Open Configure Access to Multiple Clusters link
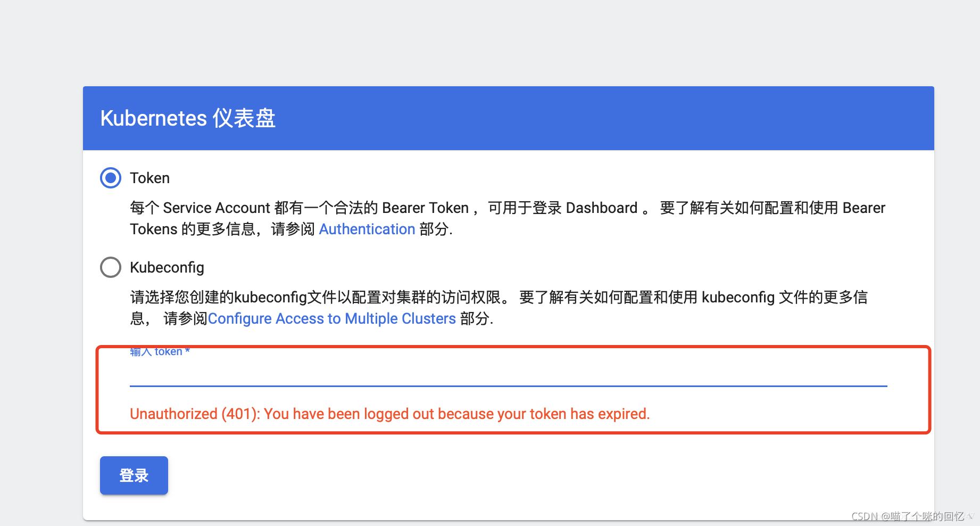 332,319
